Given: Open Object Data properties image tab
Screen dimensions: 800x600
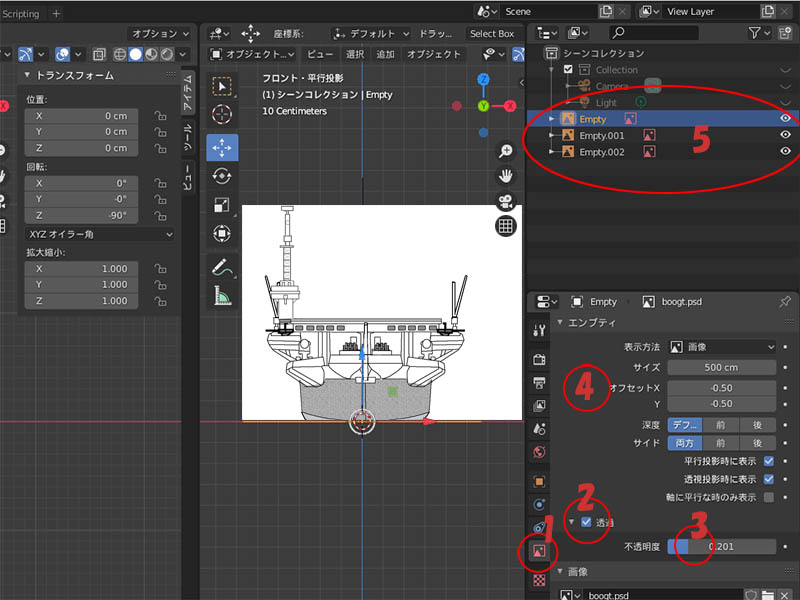Looking at the screenshot, I should point(540,551).
